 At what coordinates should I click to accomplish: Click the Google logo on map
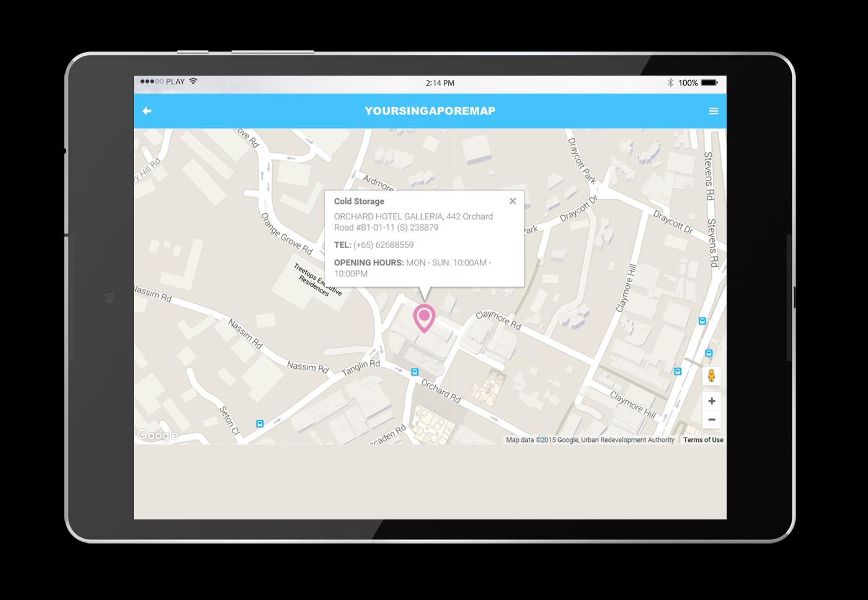[x=157, y=436]
